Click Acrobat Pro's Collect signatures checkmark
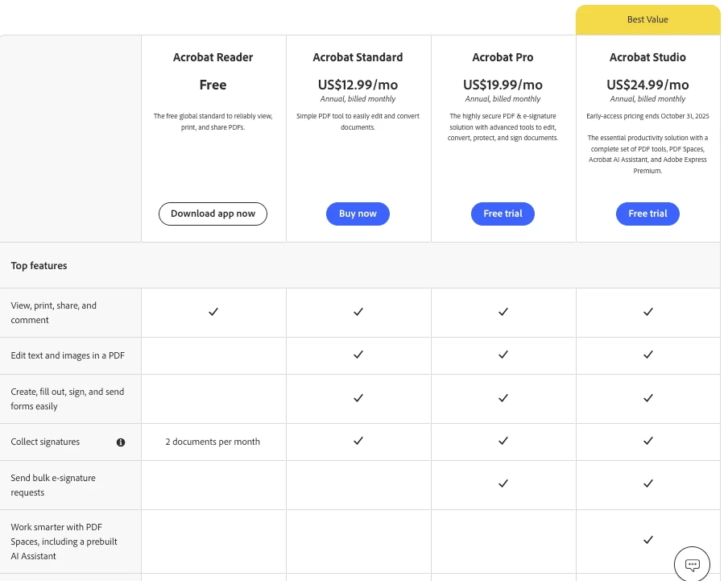The width and height of the screenshot is (728, 581). pos(503,441)
